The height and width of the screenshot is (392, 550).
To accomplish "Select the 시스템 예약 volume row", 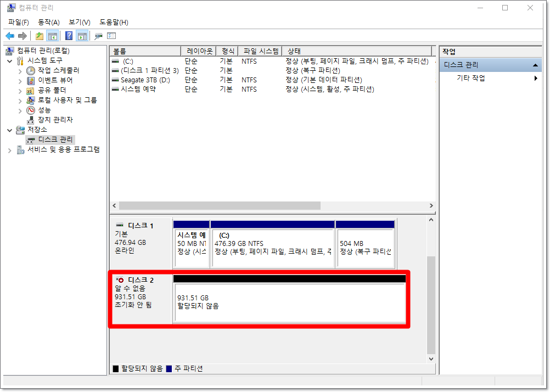I will click(272, 89).
